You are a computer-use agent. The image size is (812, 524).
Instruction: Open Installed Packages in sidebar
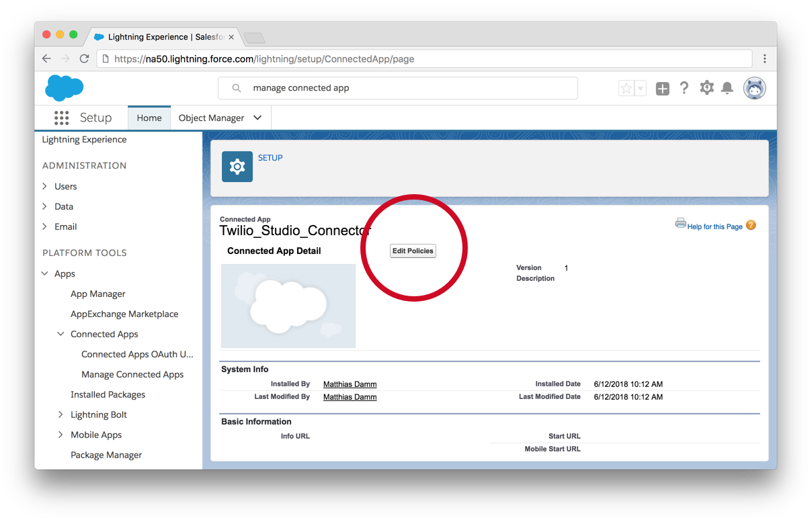[x=108, y=394]
